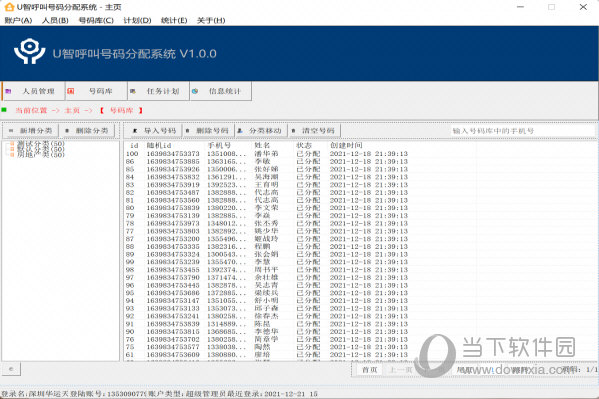The width and height of the screenshot is (599, 399).
Task: Select the row for 舒小明
Action: (x=267, y=300)
